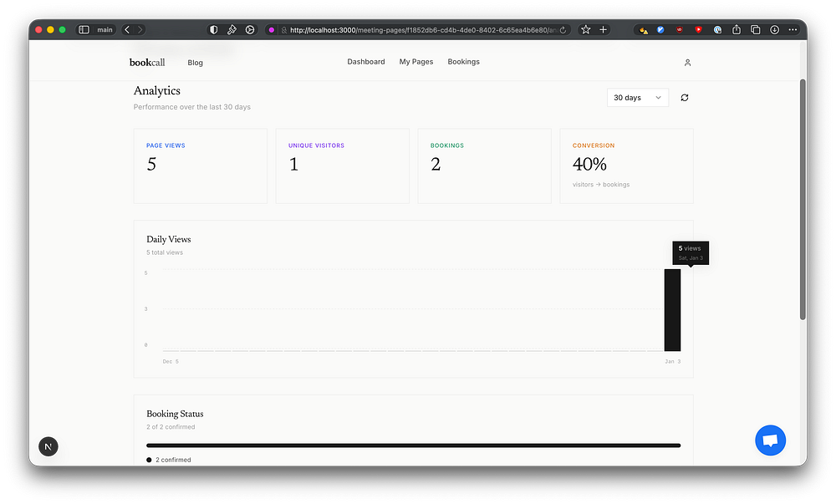Click the Next.js dev tools badge
Image resolution: width=836 pixels, height=504 pixels.
48,446
